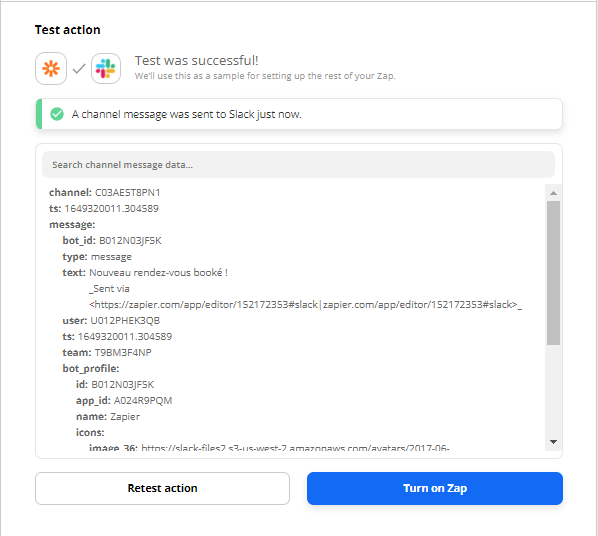The height and width of the screenshot is (536, 598).
Task: Click the gray checkmark between app icons
Action: pyautogui.click(x=79, y=69)
